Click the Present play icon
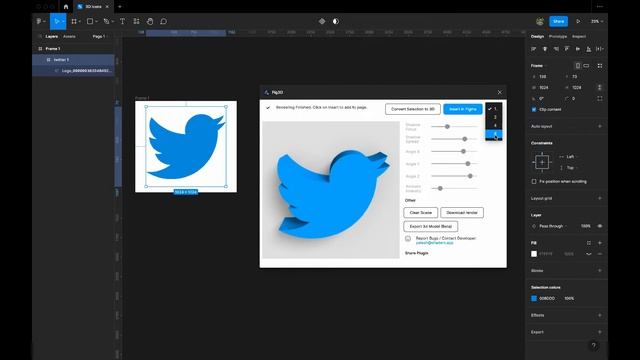This screenshot has width=640, height=360. click(578, 21)
